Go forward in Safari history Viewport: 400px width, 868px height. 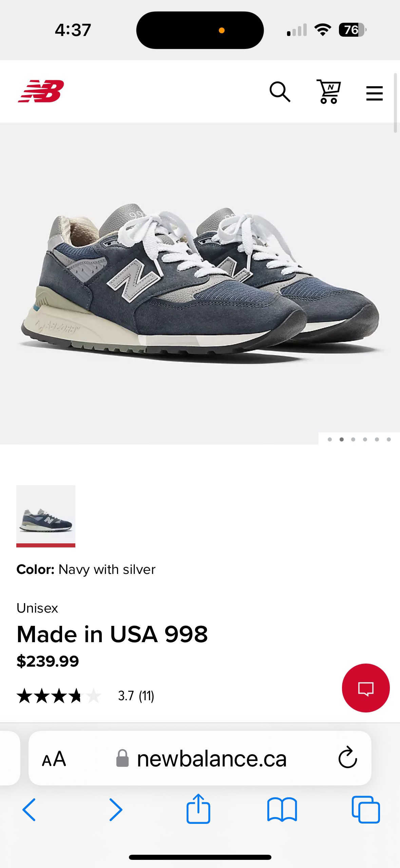pyautogui.click(x=115, y=810)
